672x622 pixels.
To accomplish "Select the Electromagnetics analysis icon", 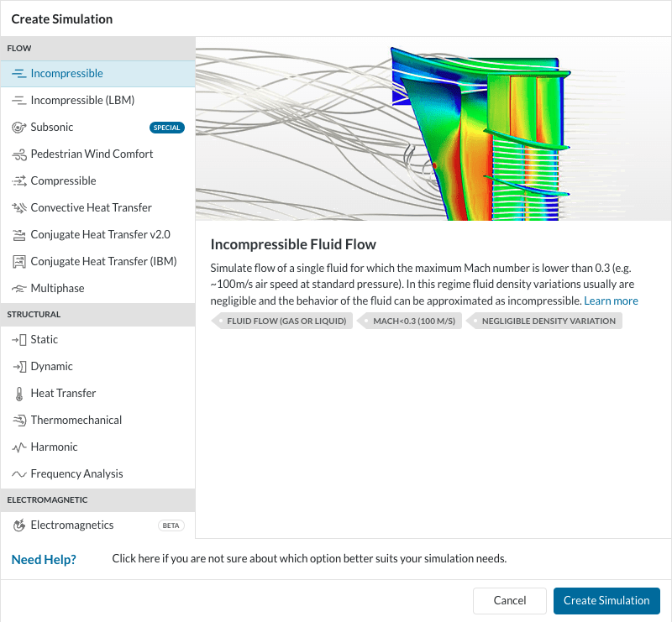I will point(17,525).
